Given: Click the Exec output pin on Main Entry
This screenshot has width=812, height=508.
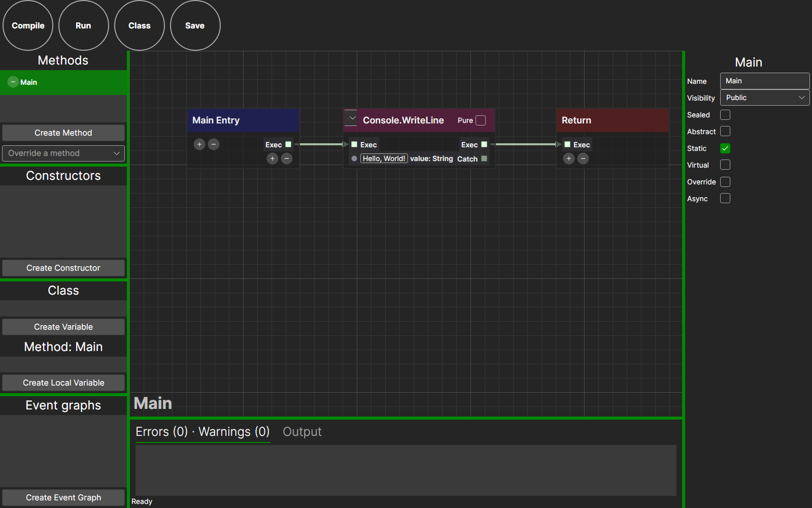Looking at the screenshot, I should (288, 144).
